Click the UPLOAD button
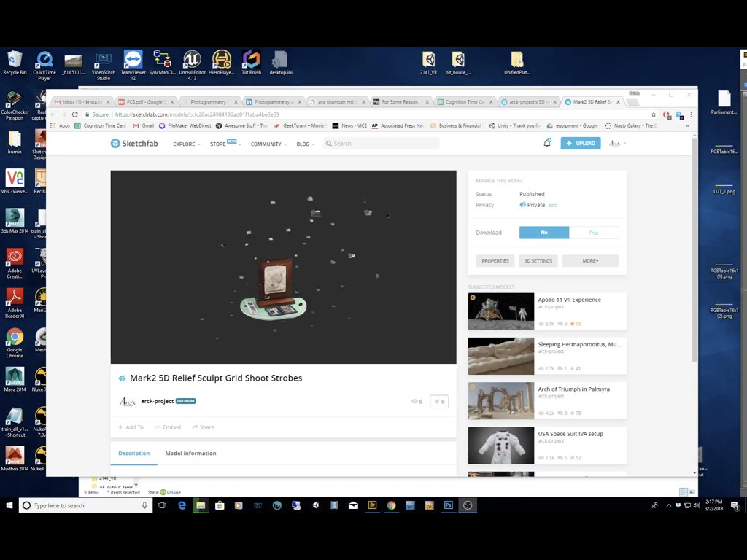 point(580,144)
